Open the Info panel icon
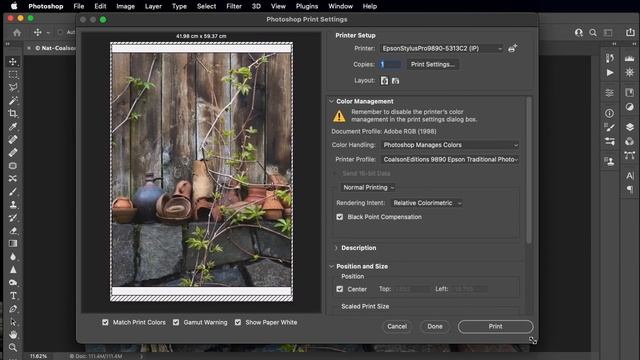Viewport: 640px width, 360px height. (x=609, y=113)
